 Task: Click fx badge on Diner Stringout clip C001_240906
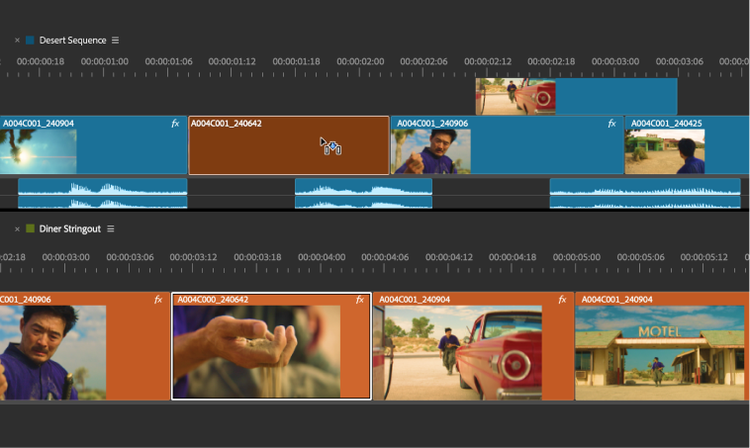click(x=158, y=300)
